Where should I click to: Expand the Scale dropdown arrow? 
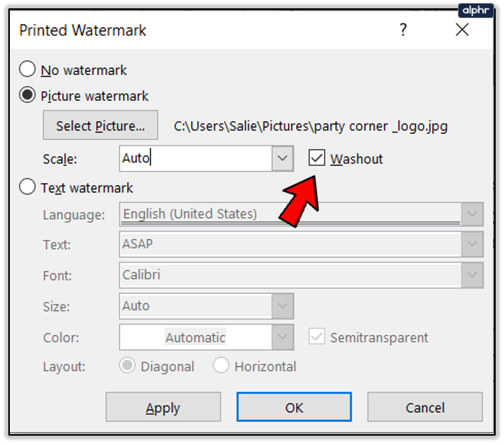[283, 159]
